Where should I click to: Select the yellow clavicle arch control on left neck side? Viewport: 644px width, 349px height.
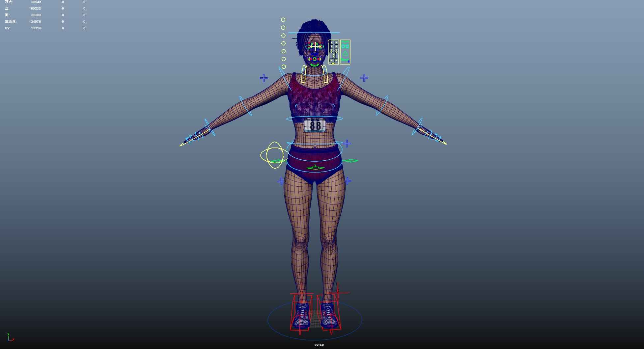tap(305, 74)
